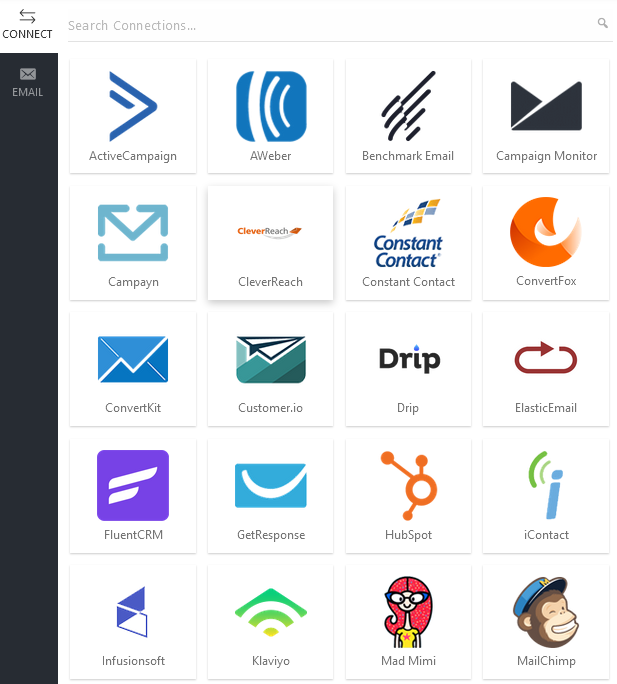The image size is (617, 684).
Task: Click the iContact label
Action: [546, 535]
